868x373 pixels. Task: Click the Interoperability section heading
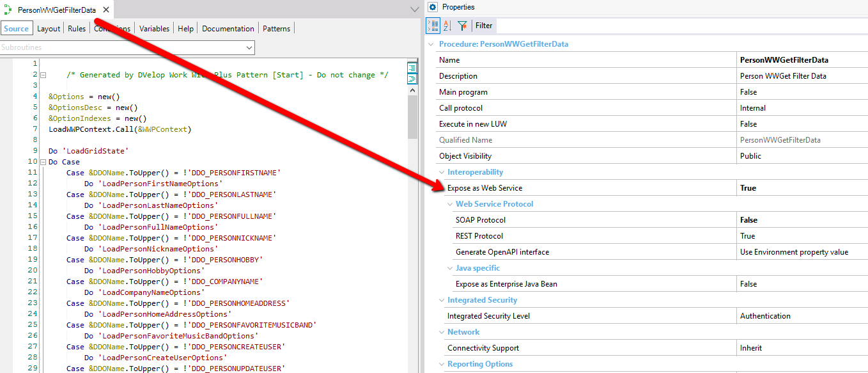475,172
